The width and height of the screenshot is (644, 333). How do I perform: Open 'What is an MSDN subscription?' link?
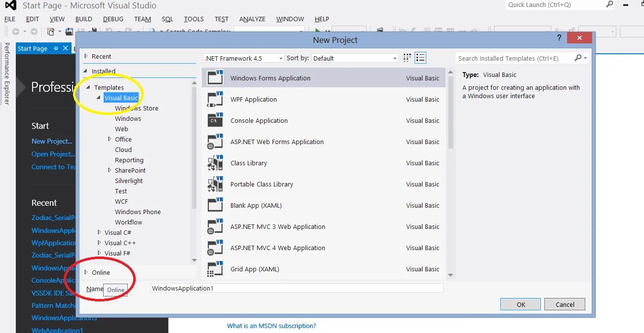(x=271, y=326)
